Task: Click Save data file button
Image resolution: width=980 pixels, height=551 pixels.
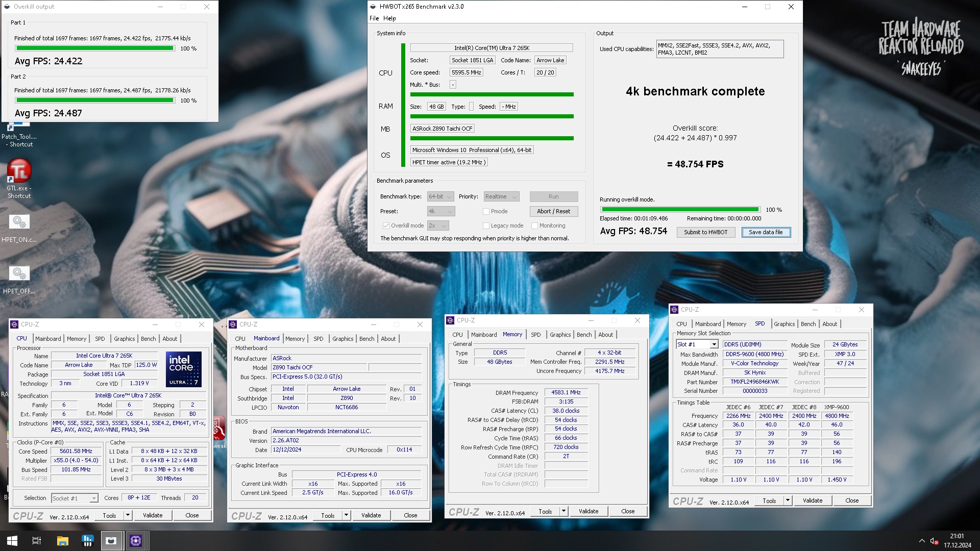Action: [x=766, y=232]
